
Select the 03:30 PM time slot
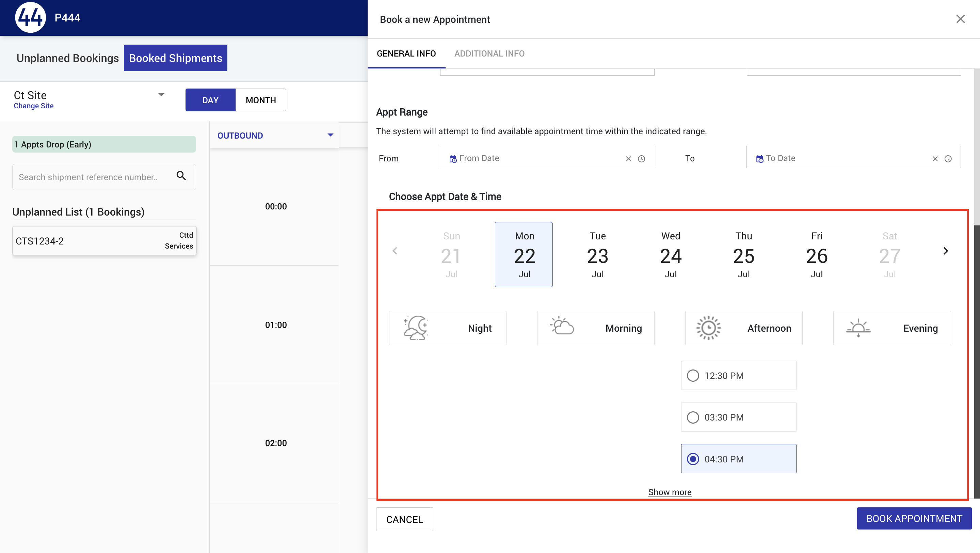click(x=738, y=417)
